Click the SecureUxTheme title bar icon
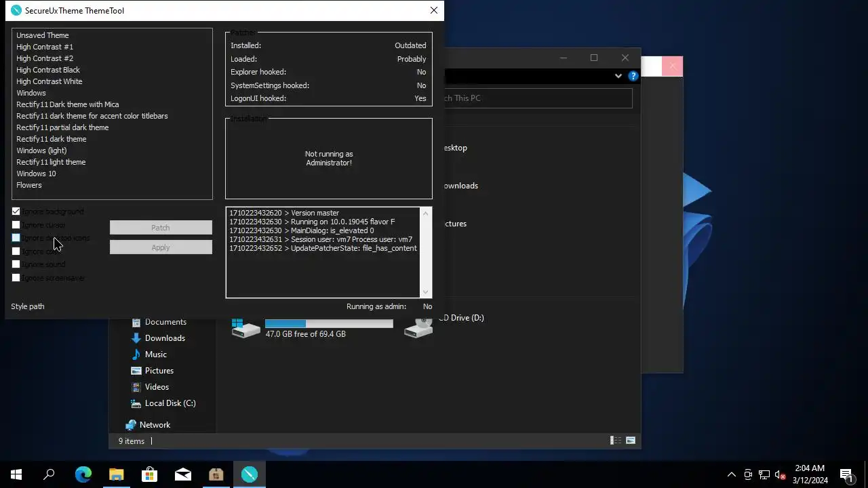This screenshot has height=488, width=868. 16,10
